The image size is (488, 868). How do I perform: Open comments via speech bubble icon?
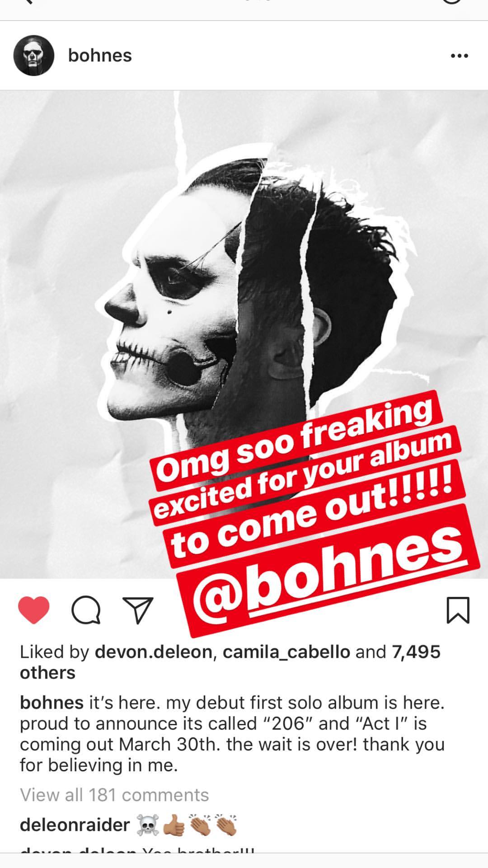click(86, 610)
